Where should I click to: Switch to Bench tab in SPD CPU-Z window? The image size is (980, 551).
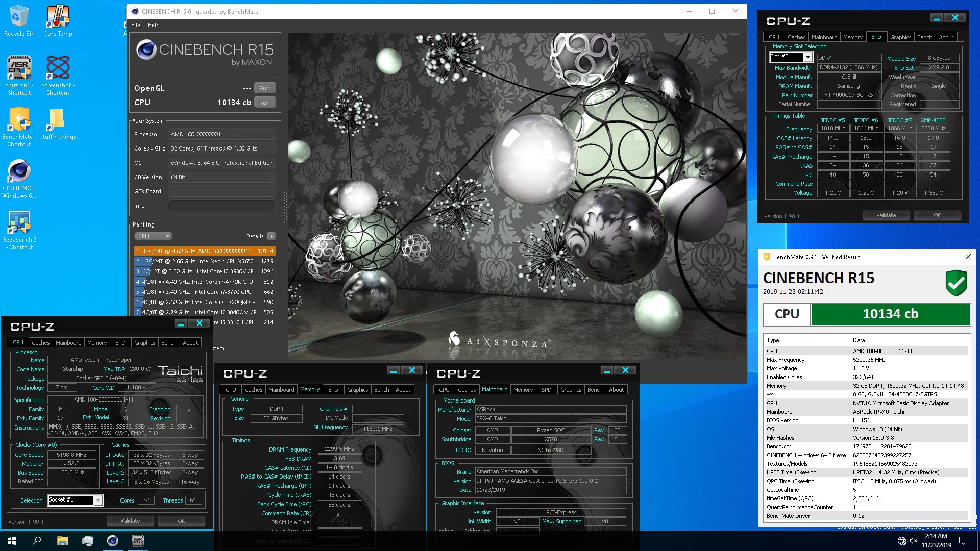pyautogui.click(x=924, y=37)
